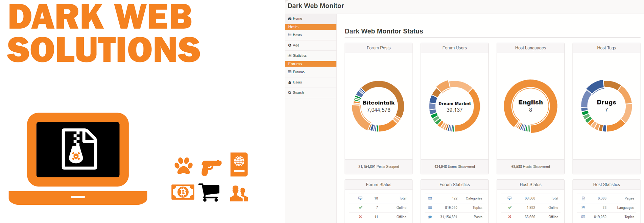Open the Add host page

[x=296, y=45]
